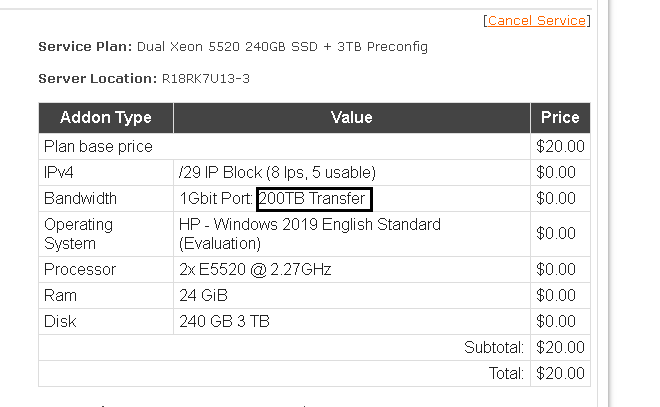Select the Bandwidth row label
Screen dimensions: 660x407
(80, 199)
